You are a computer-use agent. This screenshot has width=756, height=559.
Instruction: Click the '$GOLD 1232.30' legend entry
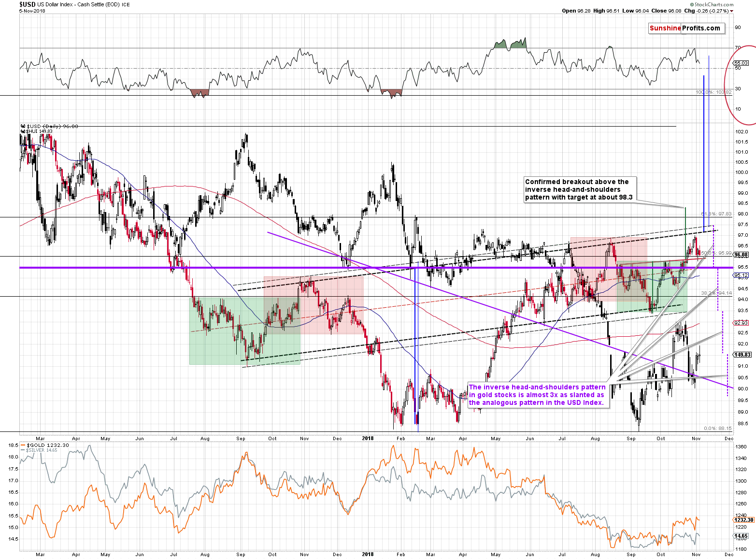pyautogui.click(x=44, y=445)
